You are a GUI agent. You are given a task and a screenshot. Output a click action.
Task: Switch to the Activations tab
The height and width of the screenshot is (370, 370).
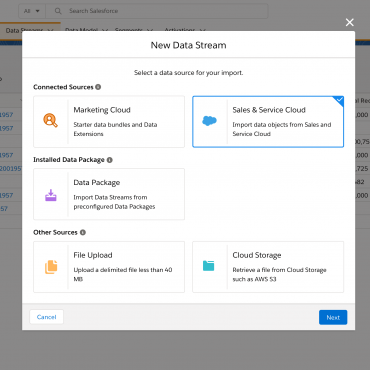click(180, 30)
